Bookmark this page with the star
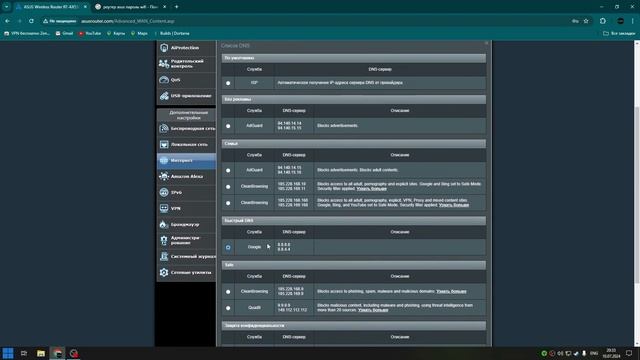Viewport: 640px width, 360px height. pyautogui.click(x=586, y=21)
